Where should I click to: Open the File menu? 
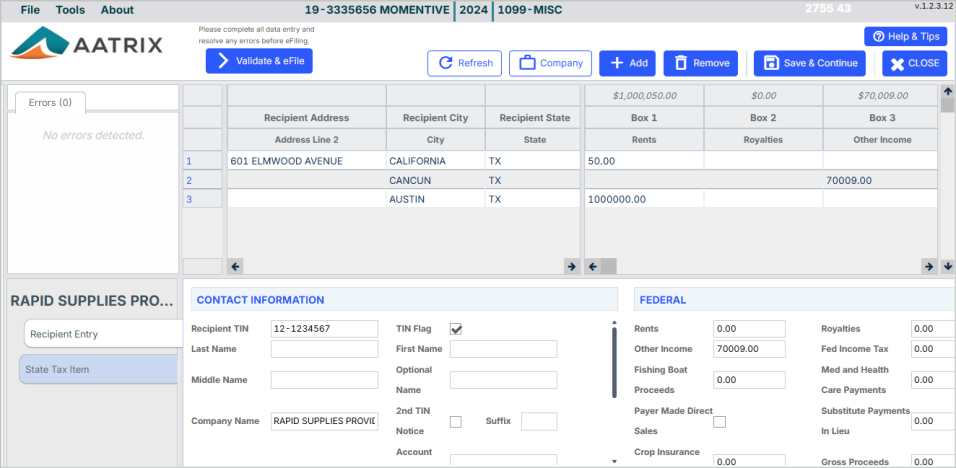31,10
